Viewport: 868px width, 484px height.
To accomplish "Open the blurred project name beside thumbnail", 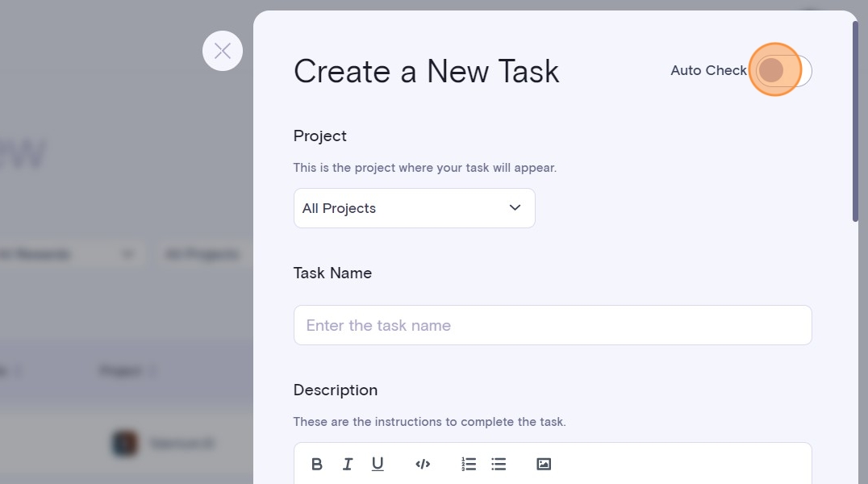I will [x=182, y=443].
